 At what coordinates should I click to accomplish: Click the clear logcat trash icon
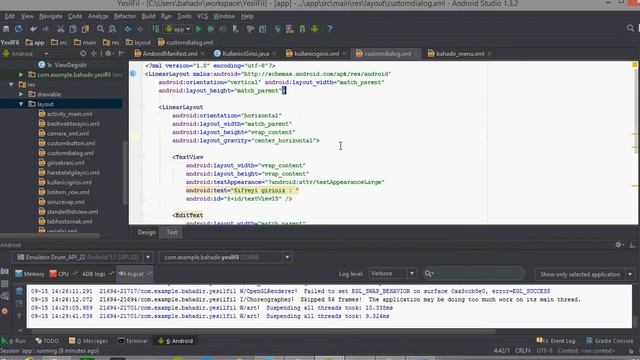tap(19, 291)
